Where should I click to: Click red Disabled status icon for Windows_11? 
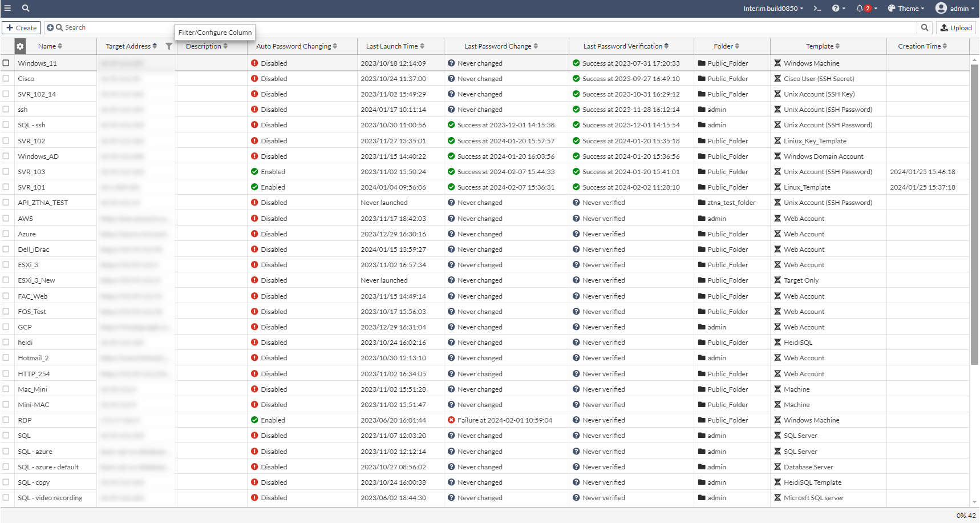254,63
